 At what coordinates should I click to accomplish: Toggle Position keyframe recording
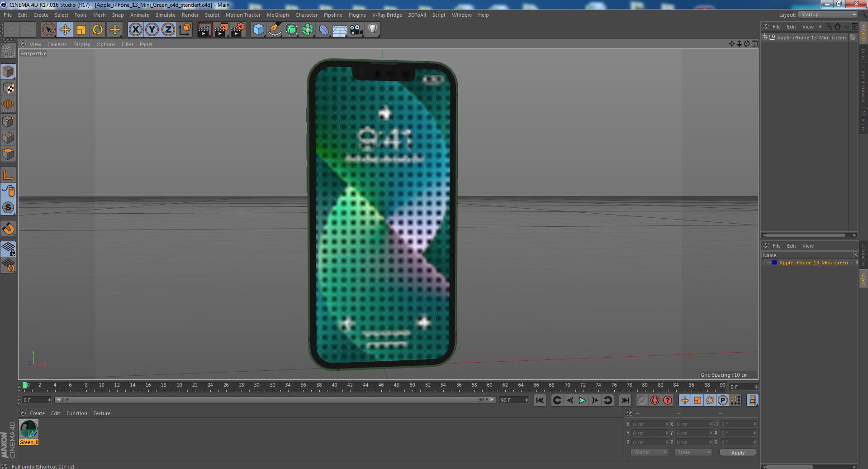pyautogui.click(x=684, y=400)
